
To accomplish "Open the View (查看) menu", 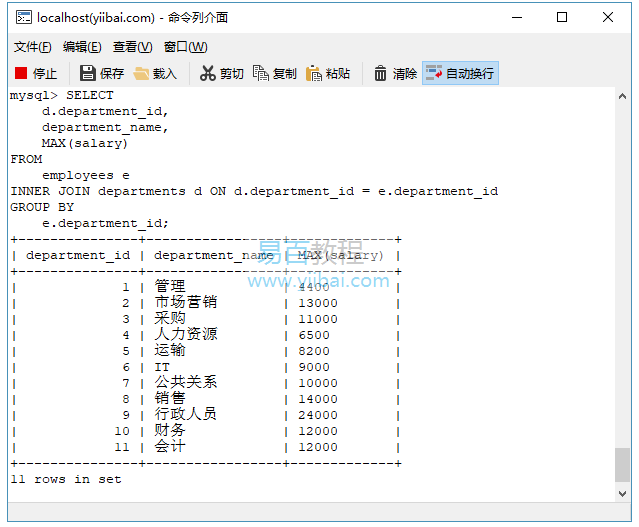I will point(132,47).
